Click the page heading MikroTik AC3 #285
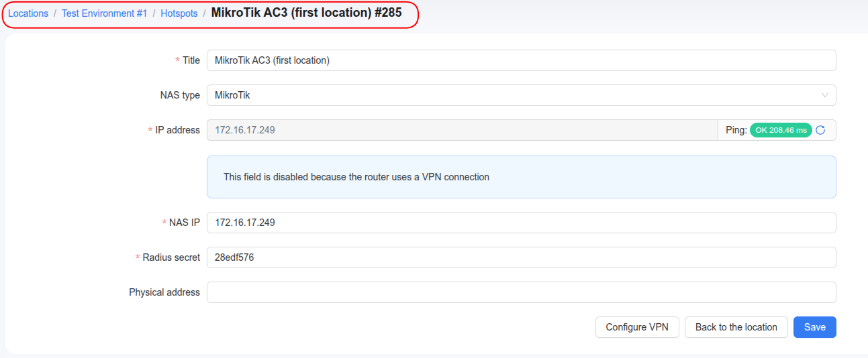 (x=306, y=13)
